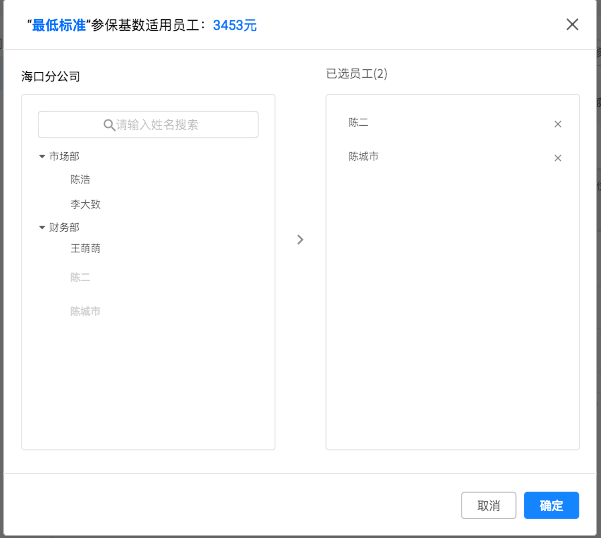
Task: Click the blue 3453元 amount
Action: [x=234, y=25]
